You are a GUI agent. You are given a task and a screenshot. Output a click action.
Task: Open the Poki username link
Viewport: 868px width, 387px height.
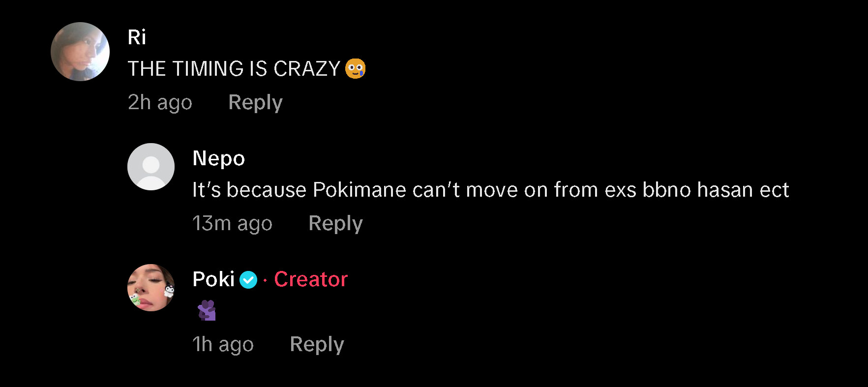point(213,279)
